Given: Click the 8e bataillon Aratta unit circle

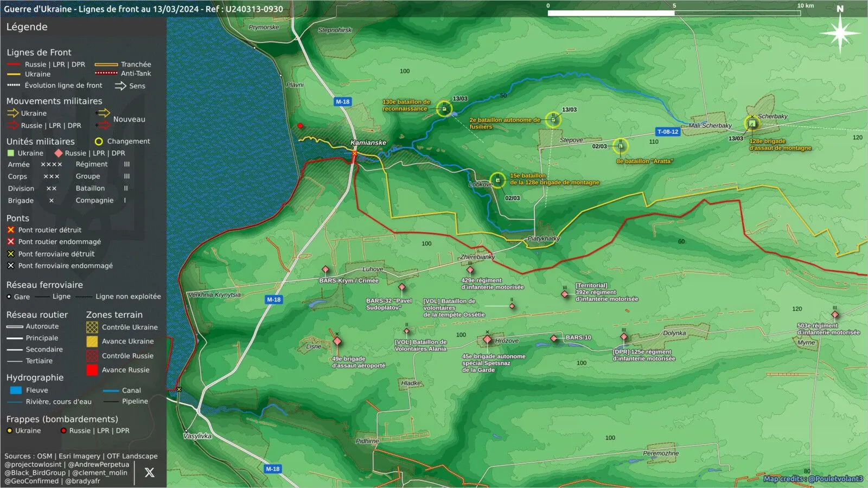Looking at the screenshot, I should point(621,146).
